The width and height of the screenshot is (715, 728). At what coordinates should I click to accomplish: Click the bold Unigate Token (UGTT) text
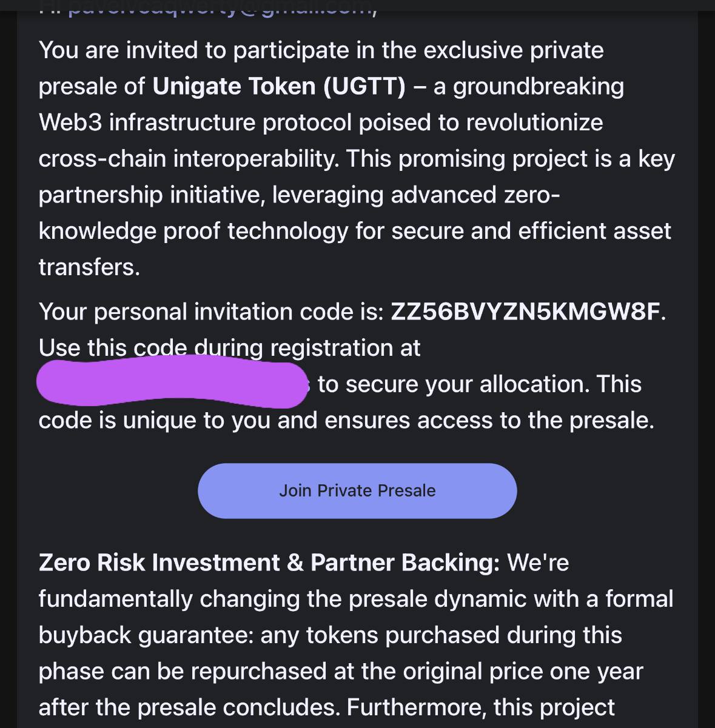(x=279, y=86)
